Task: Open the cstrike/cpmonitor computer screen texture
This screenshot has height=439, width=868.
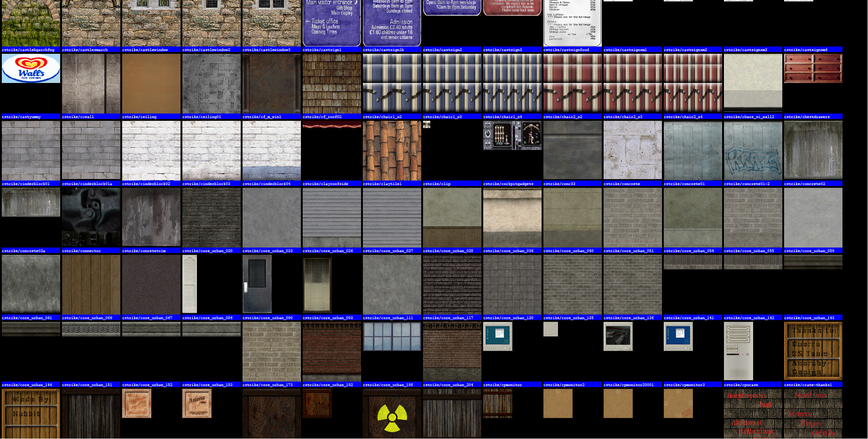Action: tap(497, 336)
